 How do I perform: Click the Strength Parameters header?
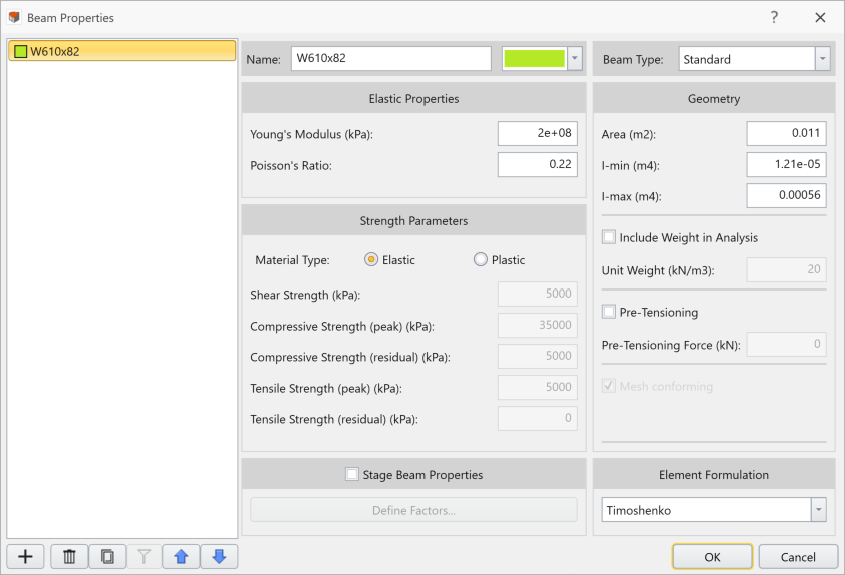(x=414, y=220)
